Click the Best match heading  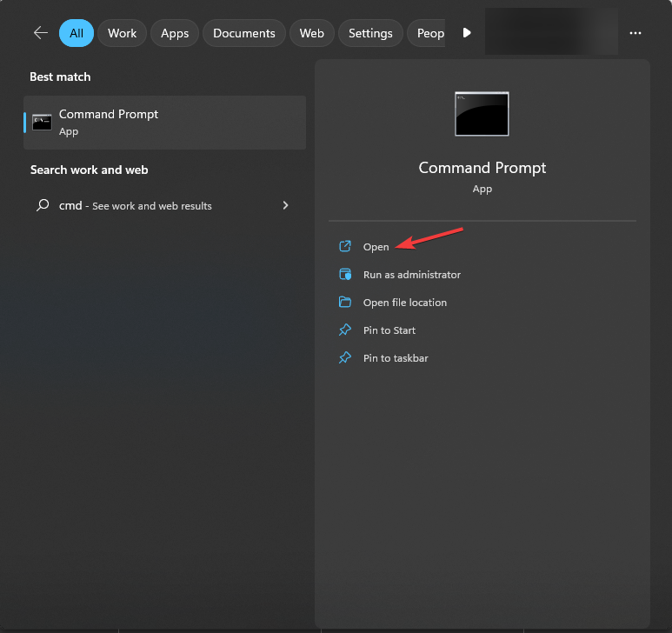[x=60, y=77]
